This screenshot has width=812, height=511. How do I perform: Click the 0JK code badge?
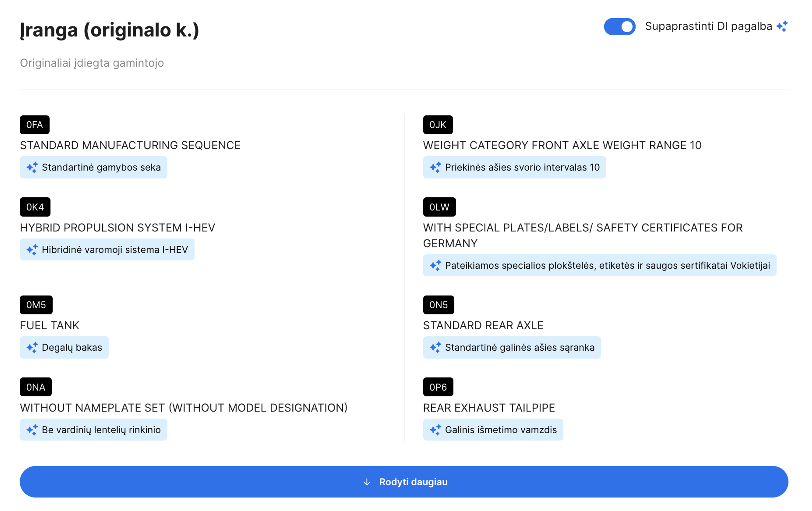click(x=438, y=125)
